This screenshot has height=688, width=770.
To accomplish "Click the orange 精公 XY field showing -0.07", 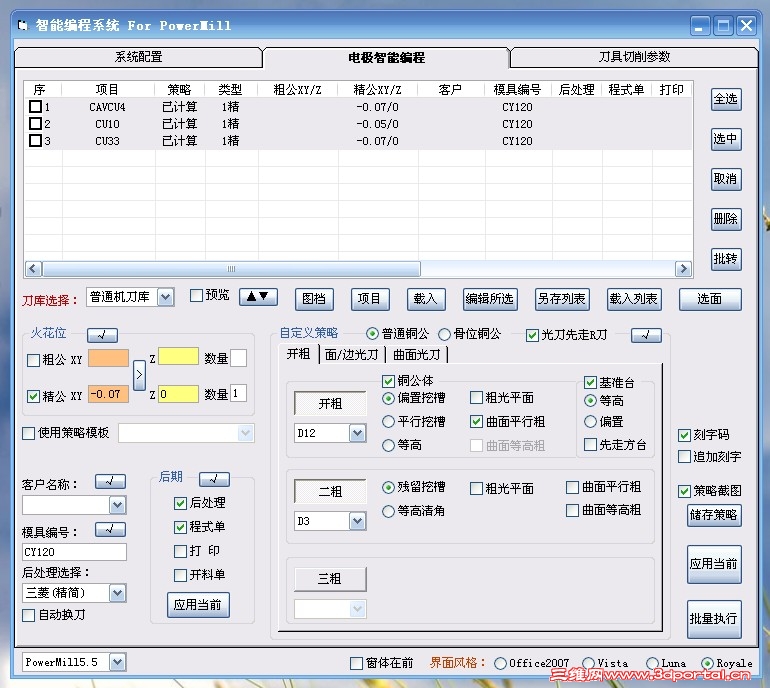I will (109, 394).
